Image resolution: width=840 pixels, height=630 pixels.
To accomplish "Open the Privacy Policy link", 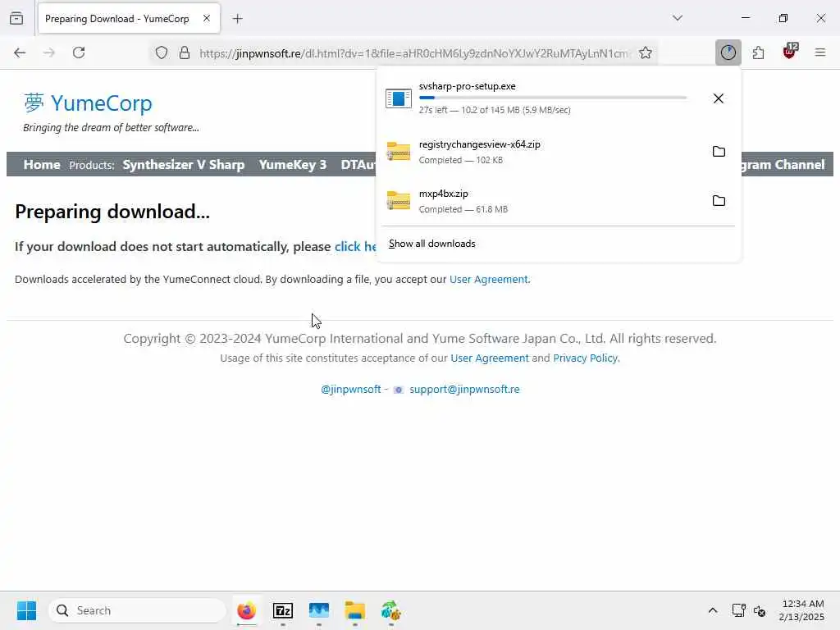I will pos(585,358).
